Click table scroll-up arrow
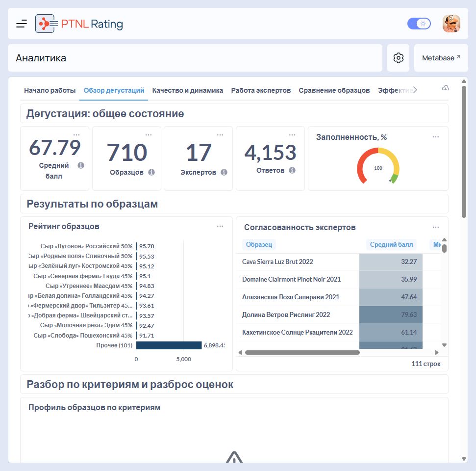 [x=445, y=240]
